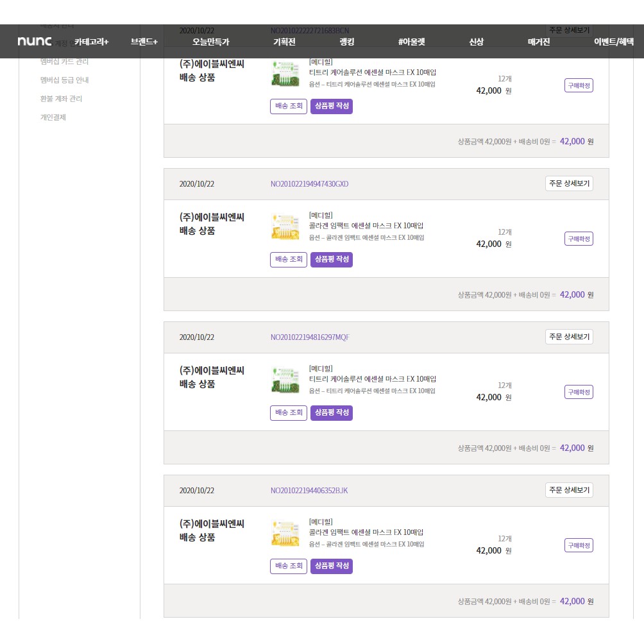Click the 개인결제 sidebar link

[53, 117]
